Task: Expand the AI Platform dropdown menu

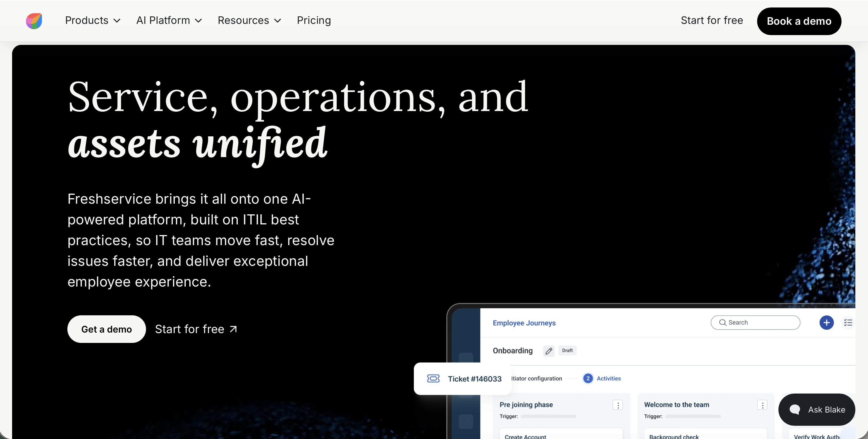Action: tap(169, 20)
